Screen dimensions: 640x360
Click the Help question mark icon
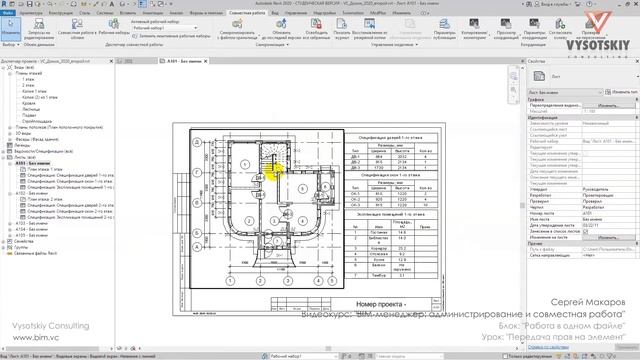coord(589,4)
